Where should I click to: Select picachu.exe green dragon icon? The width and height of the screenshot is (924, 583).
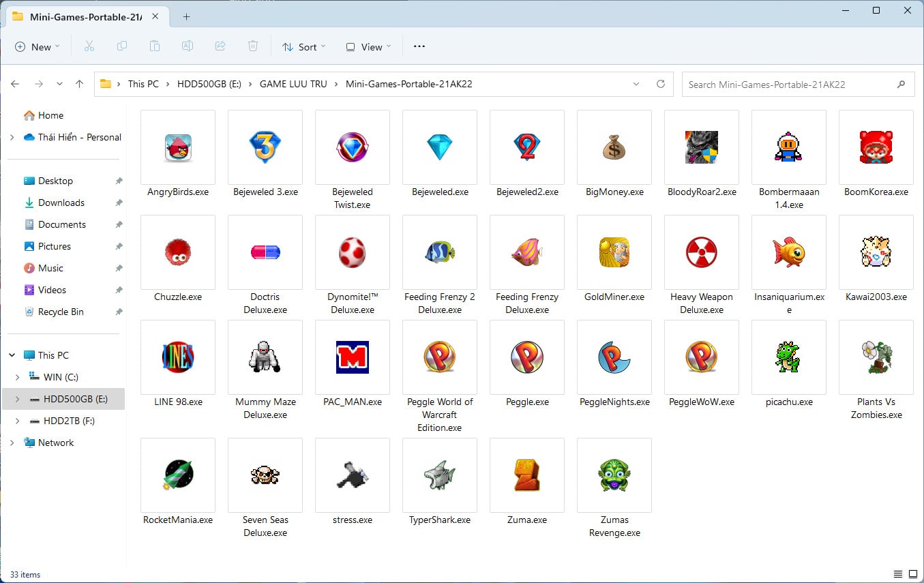789,357
